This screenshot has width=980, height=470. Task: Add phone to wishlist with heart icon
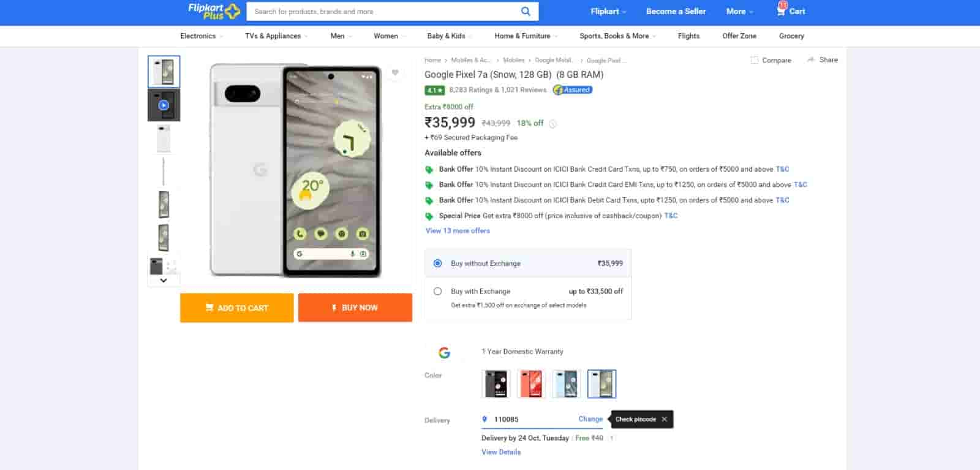[x=395, y=73]
